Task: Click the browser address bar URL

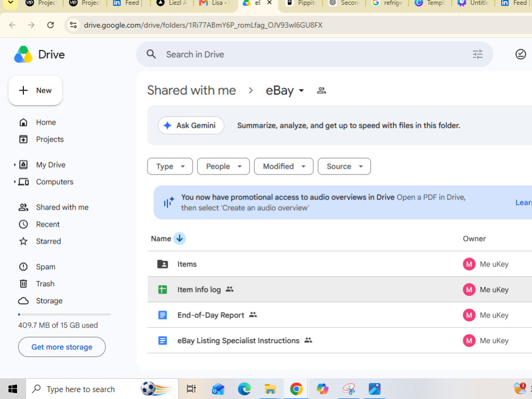Action: (203, 25)
